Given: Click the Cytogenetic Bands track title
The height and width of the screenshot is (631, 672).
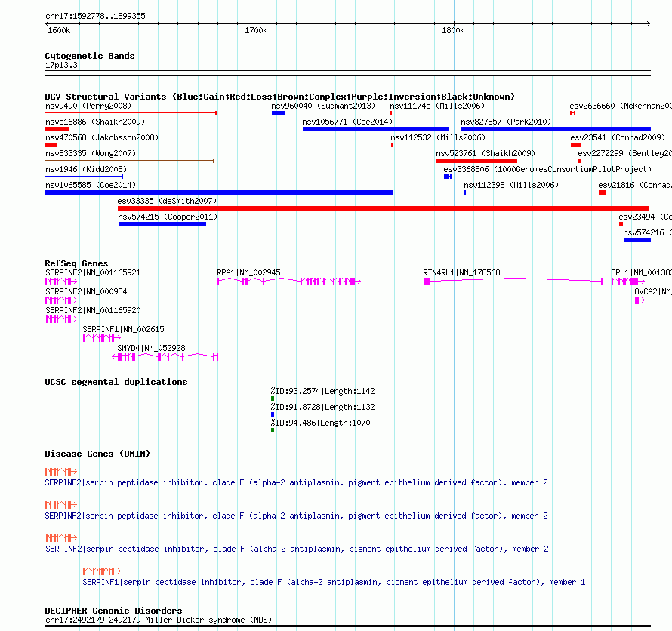Looking at the screenshot, I should (90, 56).
